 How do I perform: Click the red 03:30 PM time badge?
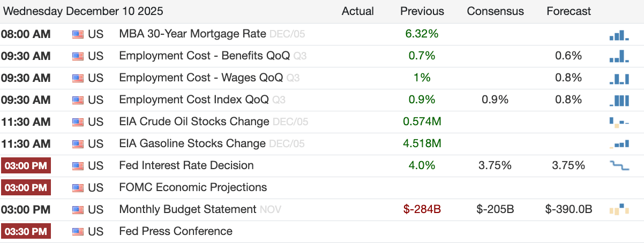[26, 231]
